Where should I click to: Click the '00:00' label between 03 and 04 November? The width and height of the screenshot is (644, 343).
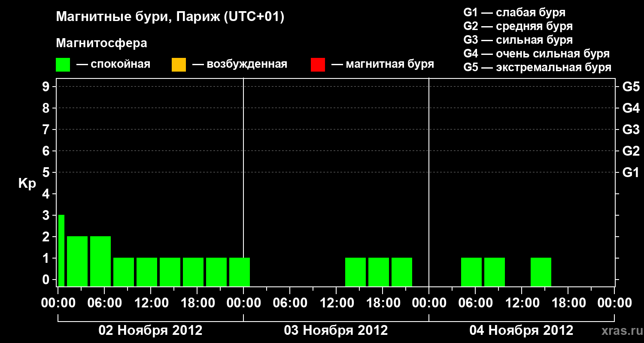point(429,303)
